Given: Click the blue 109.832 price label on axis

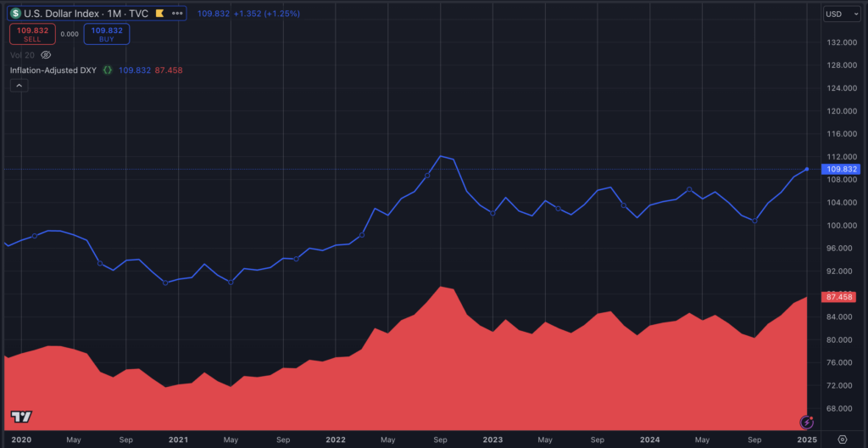Looking at the screenshot, I should coord(841,169).
